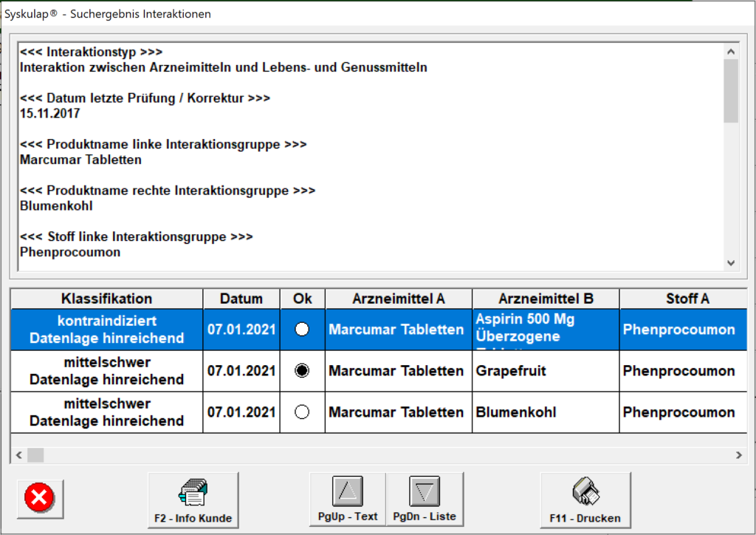Click the Arzneimittel B column header
This screenshot has width=756, height=535.
(x=546, y=299)
